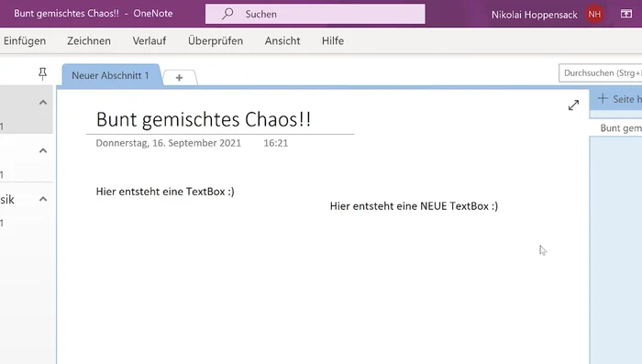Click the ribbon display options icon
Viewport: 642px width, 364px height.
point(626,14)
